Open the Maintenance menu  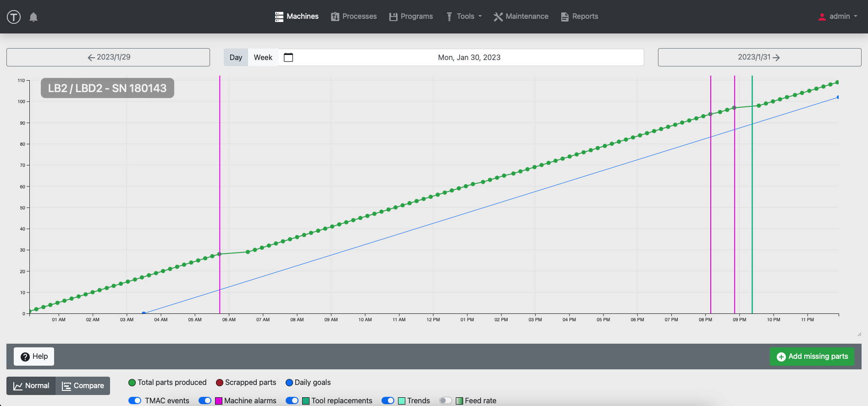tap(521, 16)
